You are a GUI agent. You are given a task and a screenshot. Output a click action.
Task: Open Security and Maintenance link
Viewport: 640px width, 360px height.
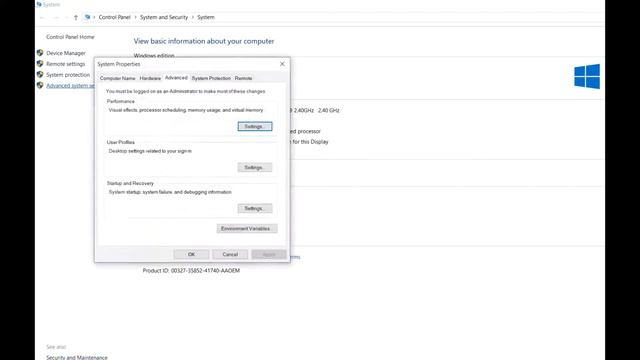tap(77, 358)
